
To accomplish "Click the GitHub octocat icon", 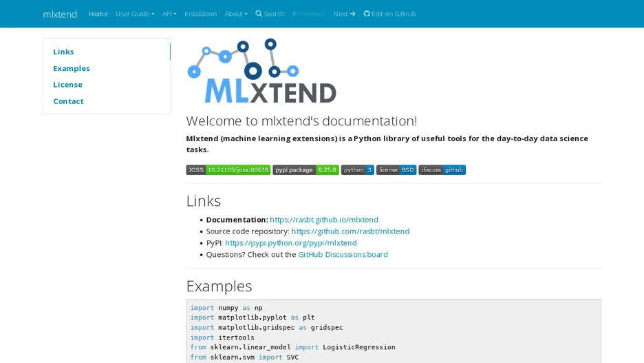I will (367, 14).
